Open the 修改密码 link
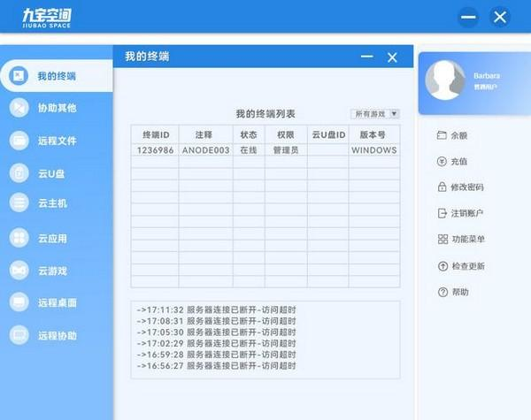531x420 pixels. [x=467, y=187]
